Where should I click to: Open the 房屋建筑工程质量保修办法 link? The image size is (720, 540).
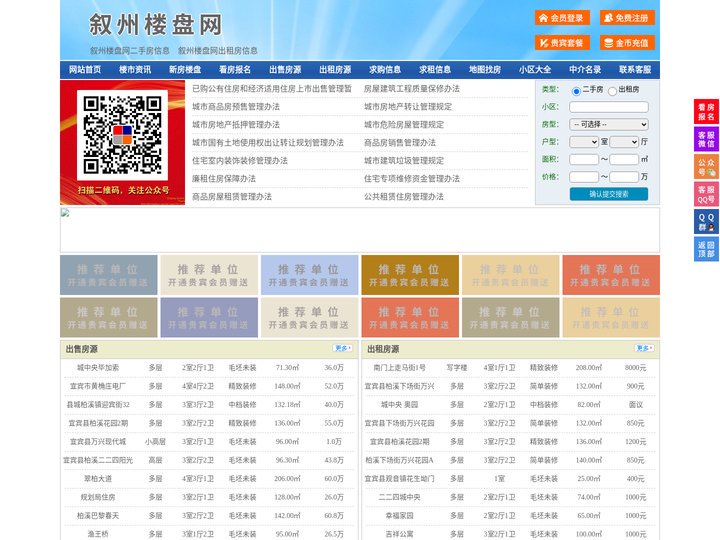(412, 89)
